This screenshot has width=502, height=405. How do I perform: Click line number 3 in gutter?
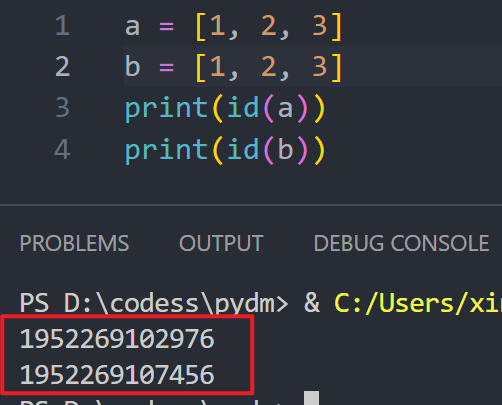pyautogui.click(x=62, y=108)
